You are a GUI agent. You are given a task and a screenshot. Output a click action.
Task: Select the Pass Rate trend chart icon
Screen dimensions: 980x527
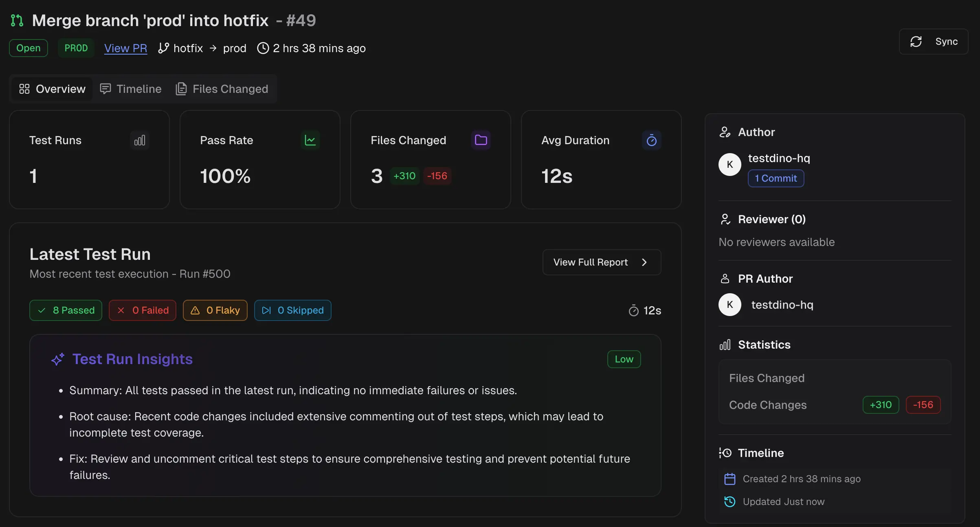[310, 140]
